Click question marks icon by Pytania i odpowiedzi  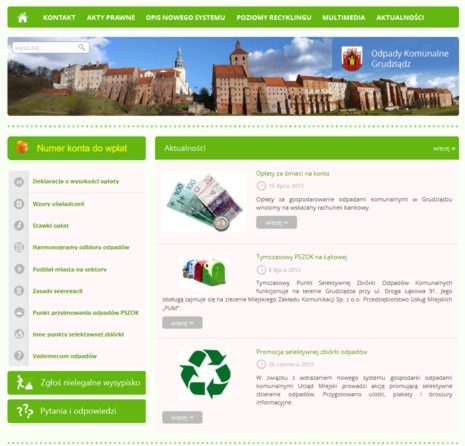(x=25, y=411)
